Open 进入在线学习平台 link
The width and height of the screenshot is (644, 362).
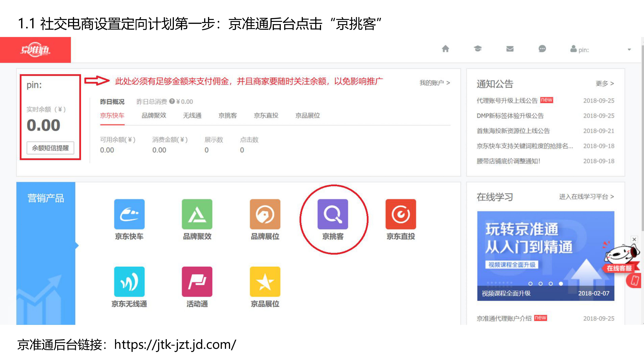coord(587,197)
